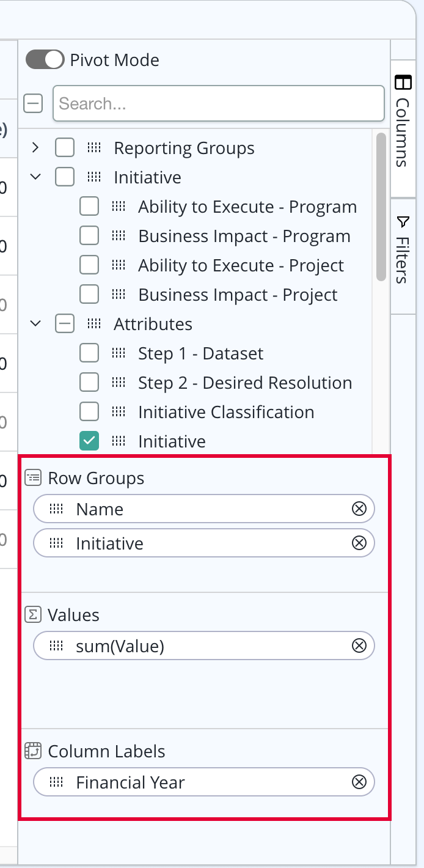
Task: Enable Business Impact - Program column
Action: pyautogui.click(x=89, y=236)
